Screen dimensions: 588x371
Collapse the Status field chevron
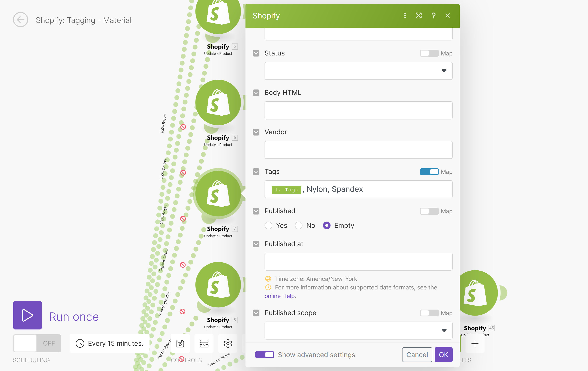(x=256, y=53)
